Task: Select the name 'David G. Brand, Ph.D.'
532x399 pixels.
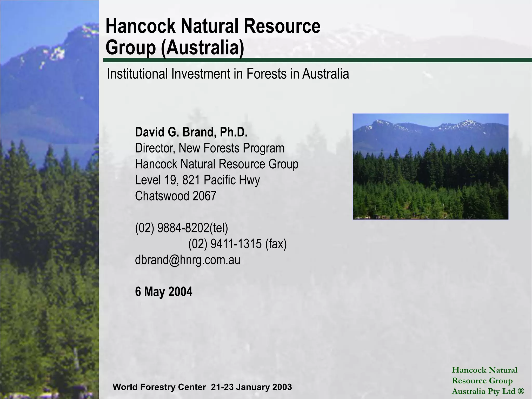Action: [x=191, y=132]
